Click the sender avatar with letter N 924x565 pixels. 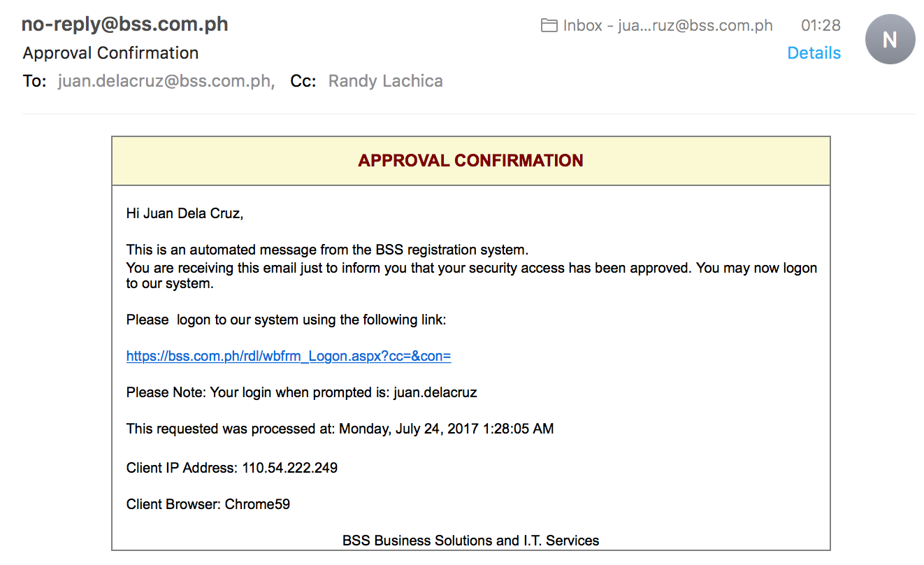(890, 40)
